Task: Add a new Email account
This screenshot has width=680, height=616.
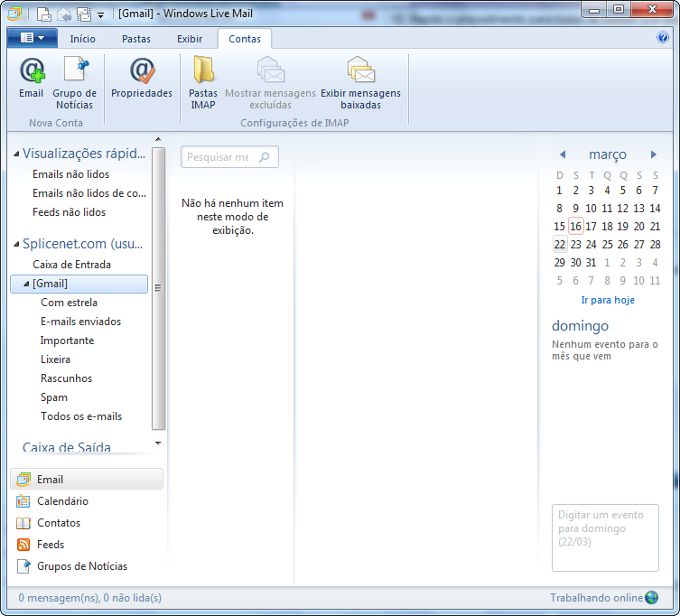Action: [x=32, y=78]
